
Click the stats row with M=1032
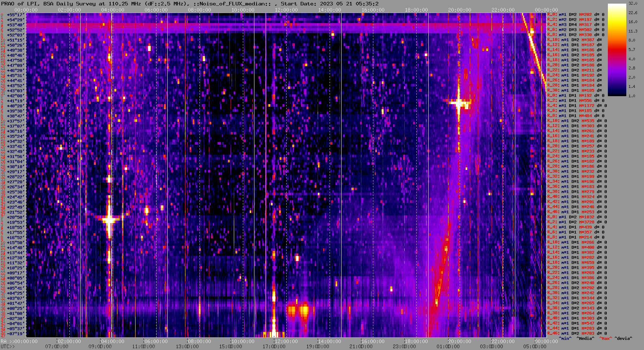click(577, 217)
